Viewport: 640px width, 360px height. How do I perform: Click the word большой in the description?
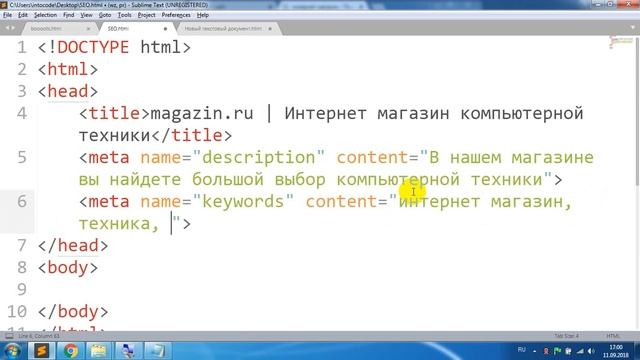pyautogui.click(x=228, y=180)
